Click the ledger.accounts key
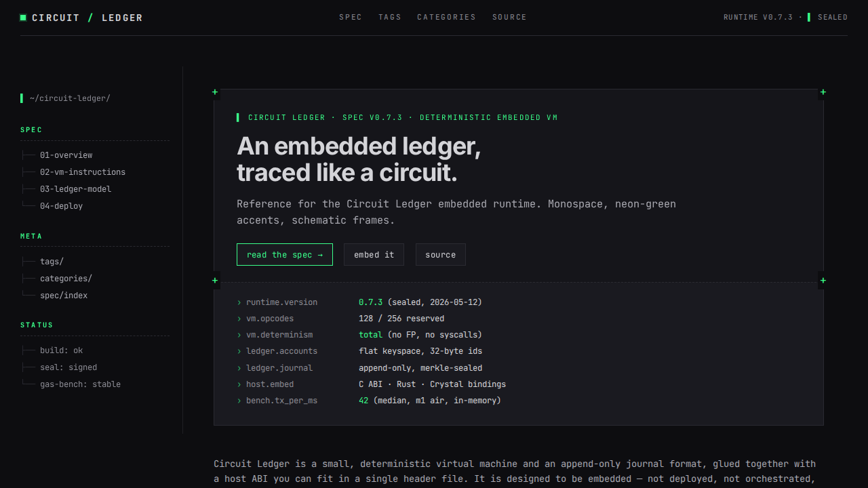The image size is (868, 488). click(281, 351)
